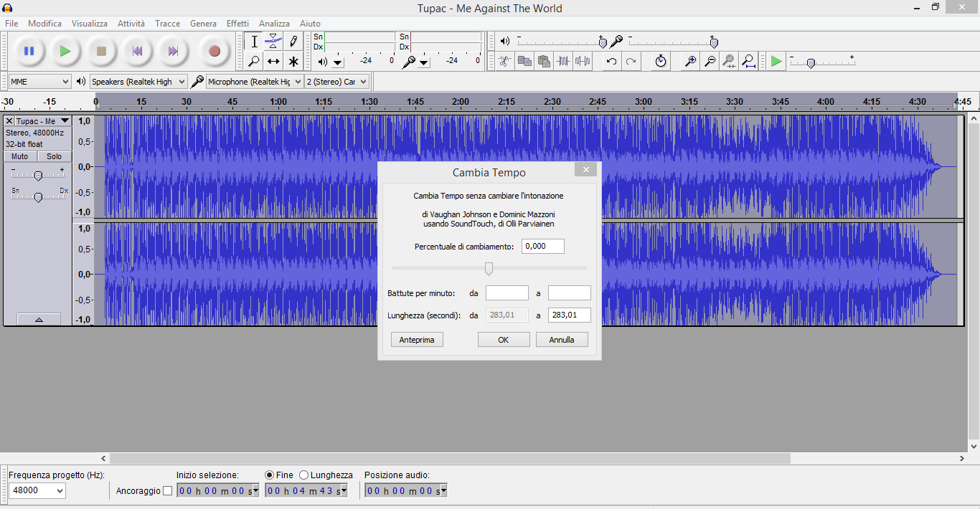
Task: Select the Zoom magnifier tool
Action: point(254,62)
